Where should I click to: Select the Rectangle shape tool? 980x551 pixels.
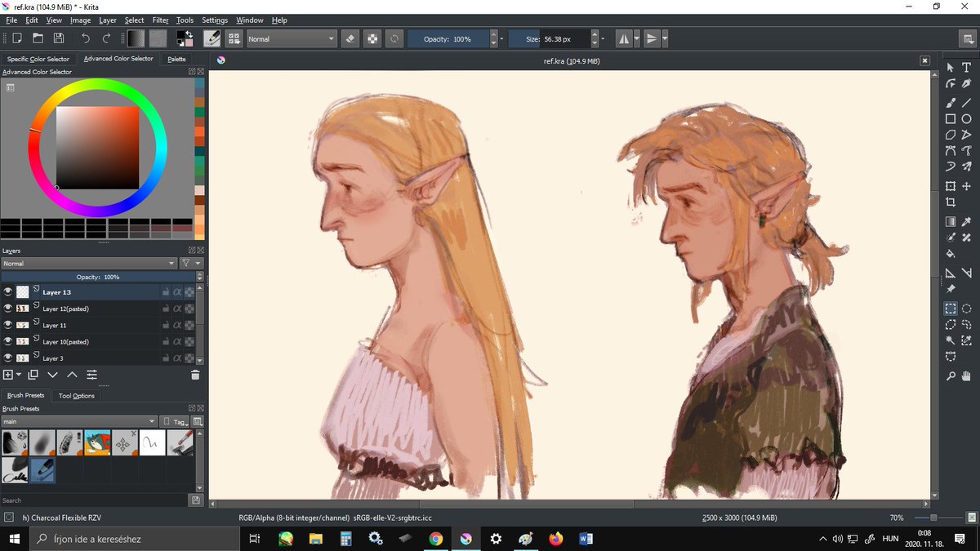click(951, 118)
